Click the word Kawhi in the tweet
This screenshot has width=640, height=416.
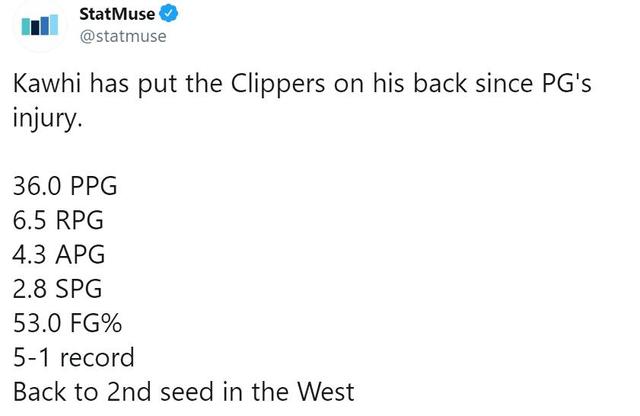[47, 83]
